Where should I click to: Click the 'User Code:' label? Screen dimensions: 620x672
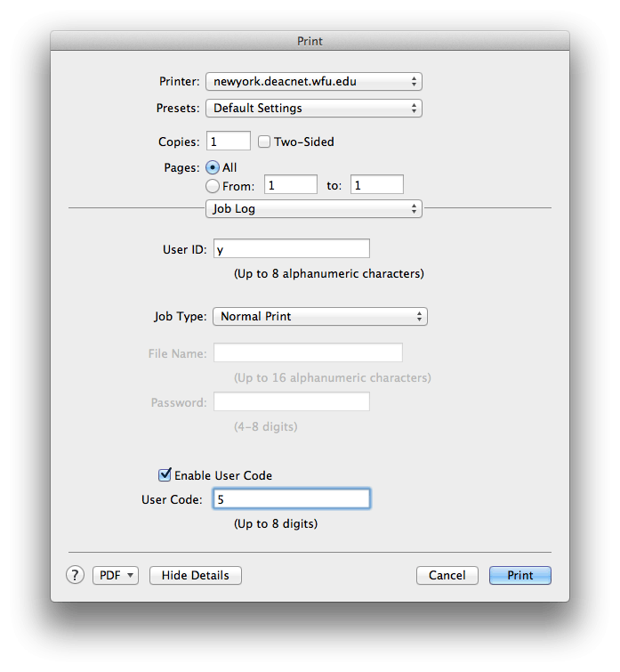[173, 499]
